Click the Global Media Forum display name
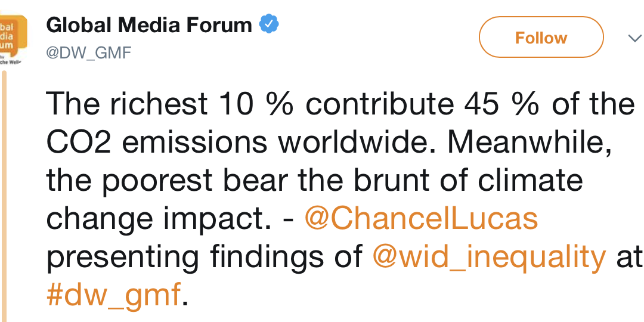 149,25
